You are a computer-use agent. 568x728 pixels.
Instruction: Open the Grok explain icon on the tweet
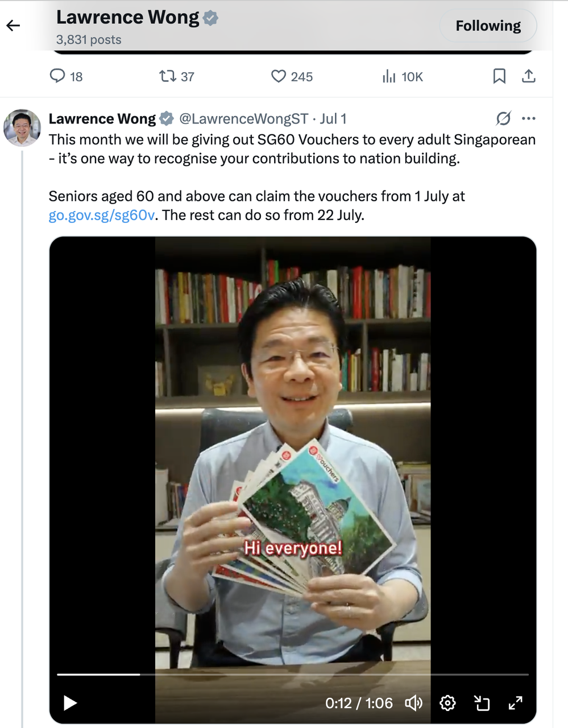coord(503,118)
